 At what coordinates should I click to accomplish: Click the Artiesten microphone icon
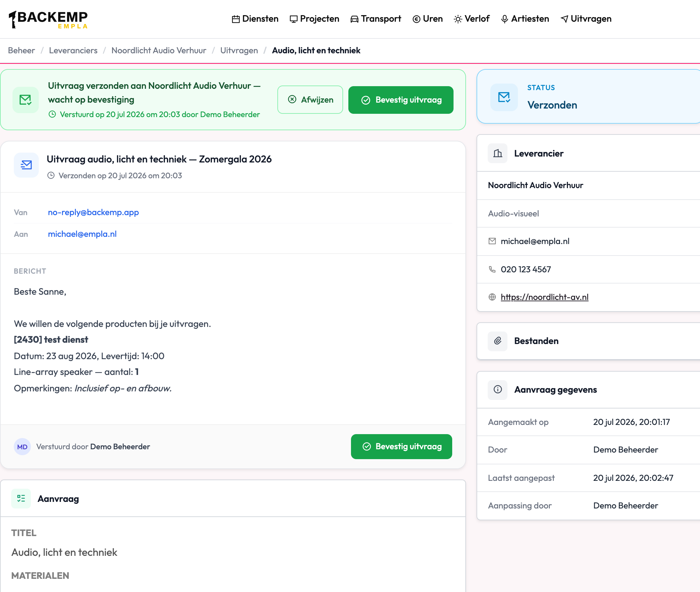[x=504, y=19]
